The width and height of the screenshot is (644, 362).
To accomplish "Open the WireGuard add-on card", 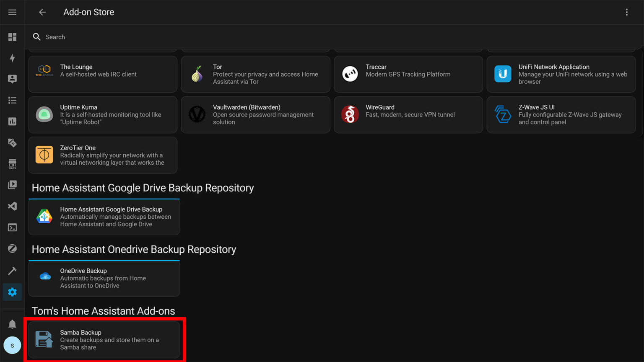I will point(408,114).
